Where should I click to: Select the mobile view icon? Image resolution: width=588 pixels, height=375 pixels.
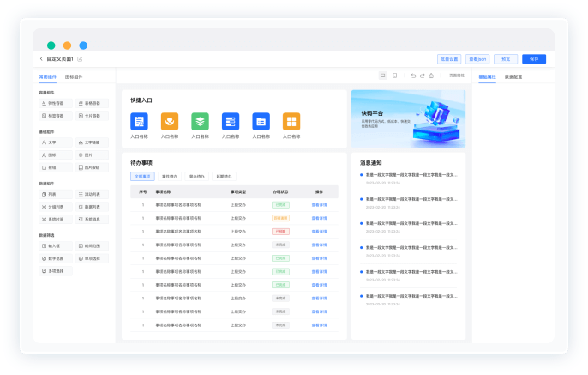(x=394, y=76)
